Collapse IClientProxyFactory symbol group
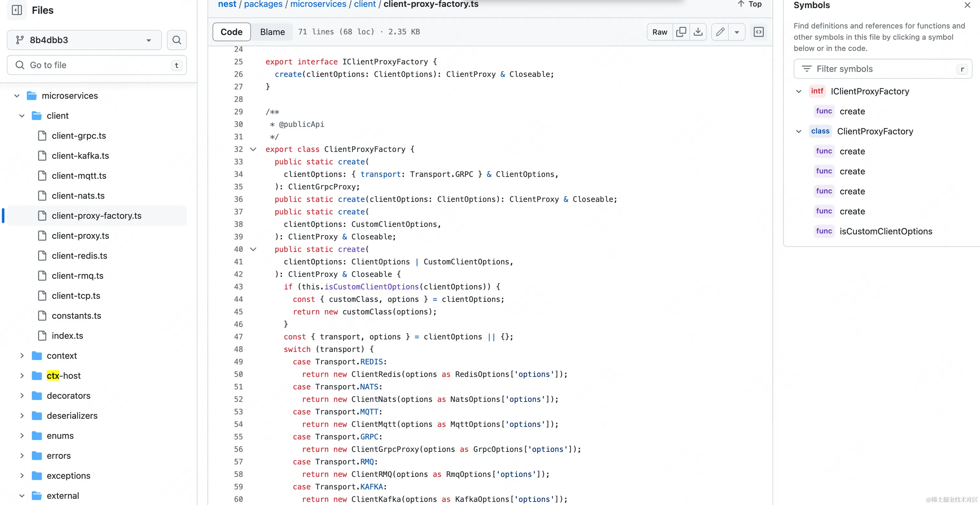980x505 pixels. 799,91
